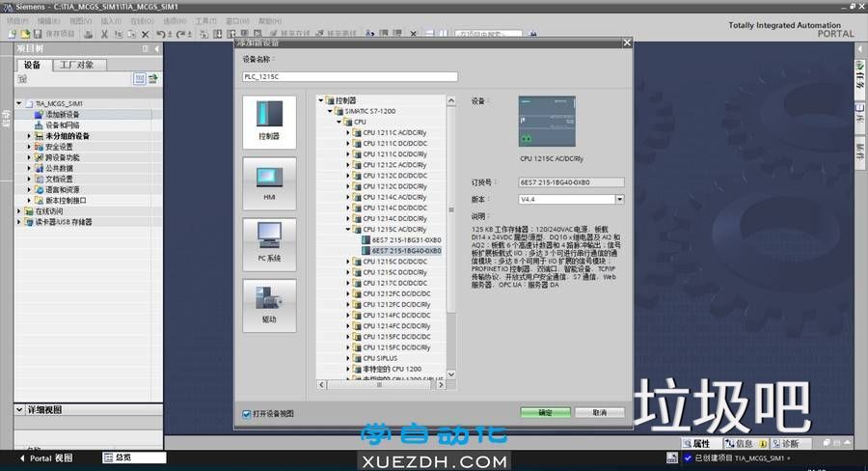Select CPU 1215FC DC/DC/Rly entry
This screenshot has height=471, width=868.
click(x=396, y=347)
